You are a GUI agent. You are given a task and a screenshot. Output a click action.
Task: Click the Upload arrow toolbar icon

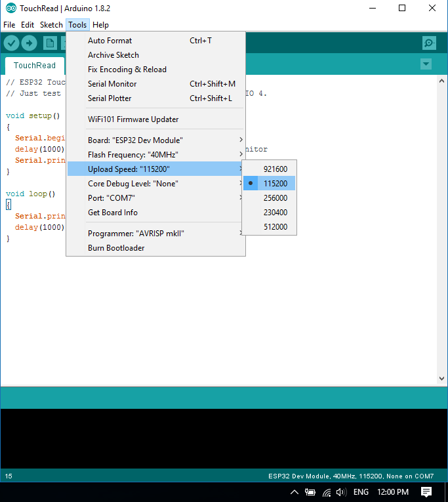pos(30,43)
